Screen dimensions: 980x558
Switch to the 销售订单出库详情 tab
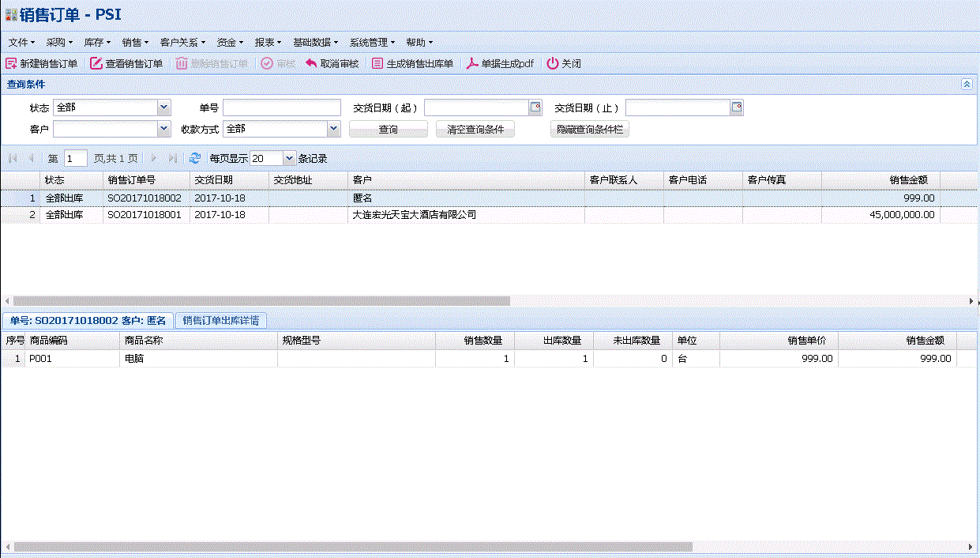(x=221, y=320)
